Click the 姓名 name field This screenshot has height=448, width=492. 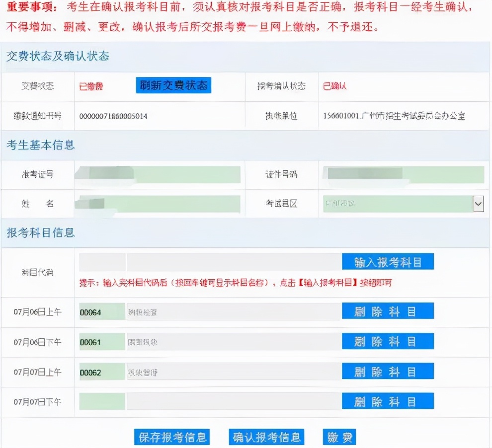point(157,204)
